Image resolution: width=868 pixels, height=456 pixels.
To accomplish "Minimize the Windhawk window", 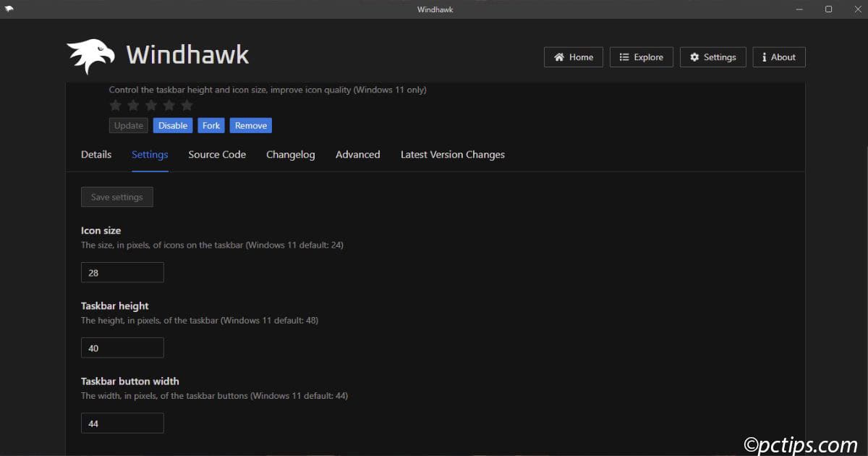I will pos(801,9).
